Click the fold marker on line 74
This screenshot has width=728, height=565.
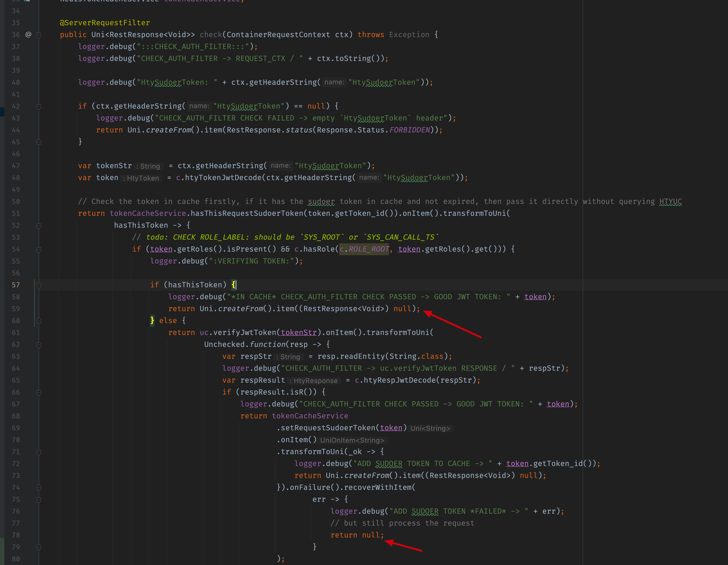39,488
